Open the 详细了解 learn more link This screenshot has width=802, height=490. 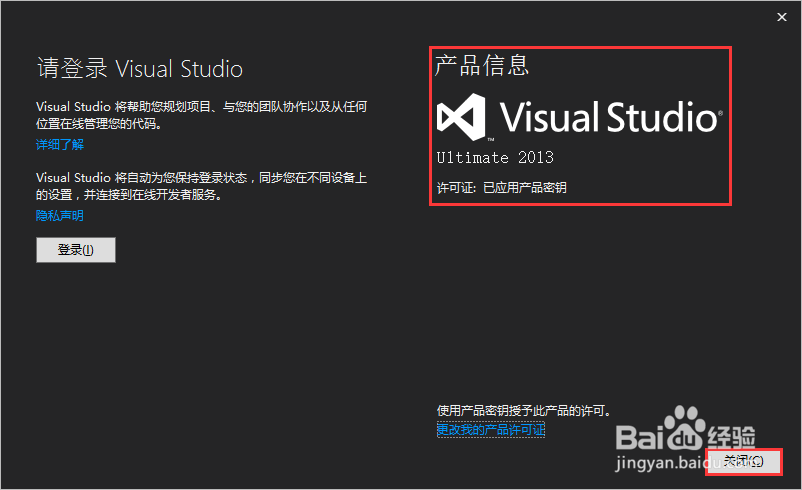tap(60, 145)
